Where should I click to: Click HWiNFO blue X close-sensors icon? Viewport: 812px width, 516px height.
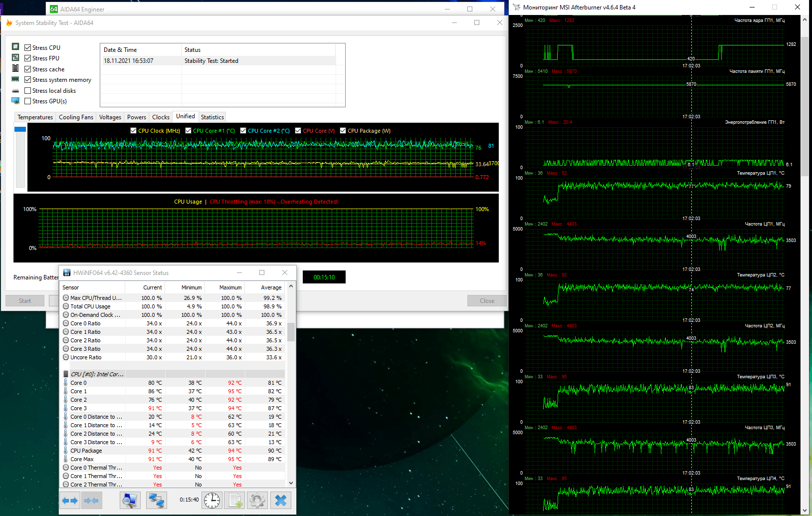[x=281, y=500]
